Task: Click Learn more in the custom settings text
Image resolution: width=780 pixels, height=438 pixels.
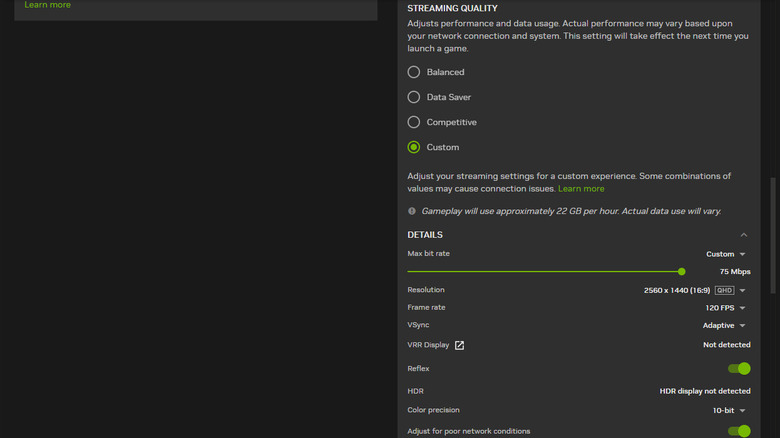Action: (581, 188)
